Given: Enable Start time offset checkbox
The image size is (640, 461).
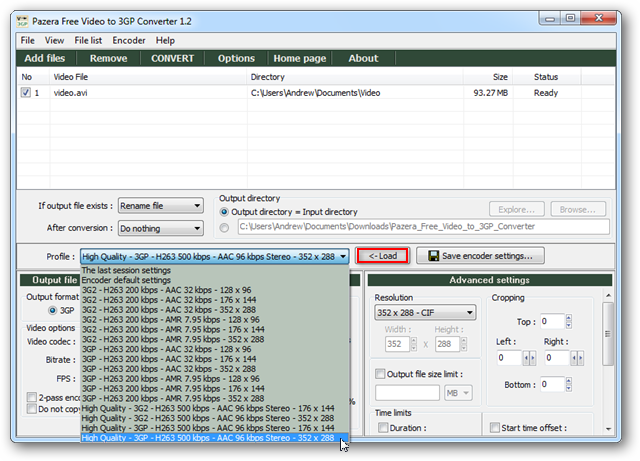Looking at the screenshot, I should tap(495, 428).
